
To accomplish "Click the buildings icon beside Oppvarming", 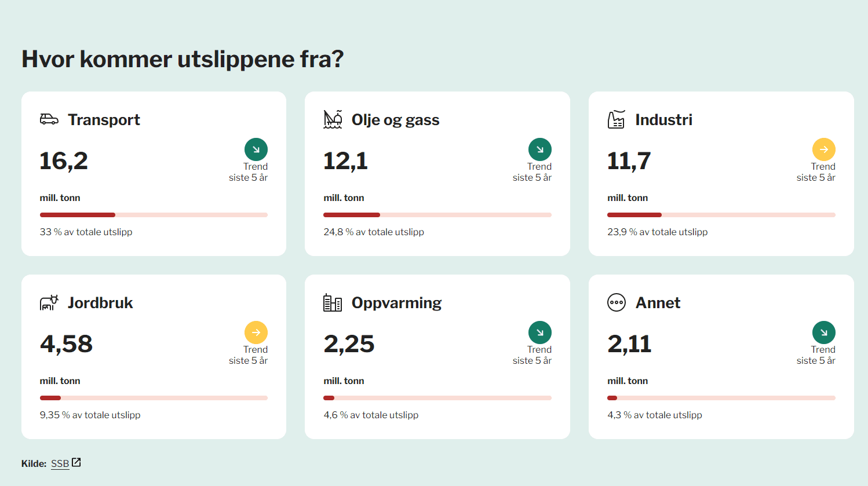I will [x=333, y=302].
